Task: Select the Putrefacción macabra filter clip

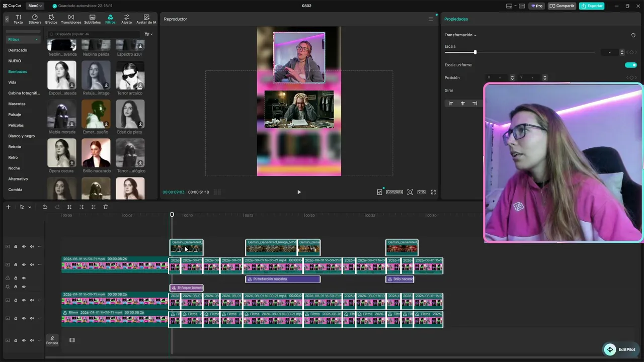Action: pos(283,279)
